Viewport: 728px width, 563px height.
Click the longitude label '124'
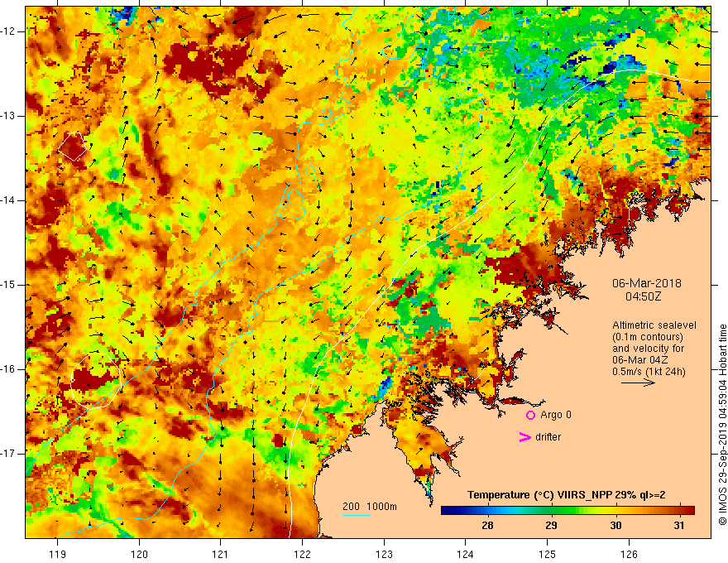click(466, 554)
